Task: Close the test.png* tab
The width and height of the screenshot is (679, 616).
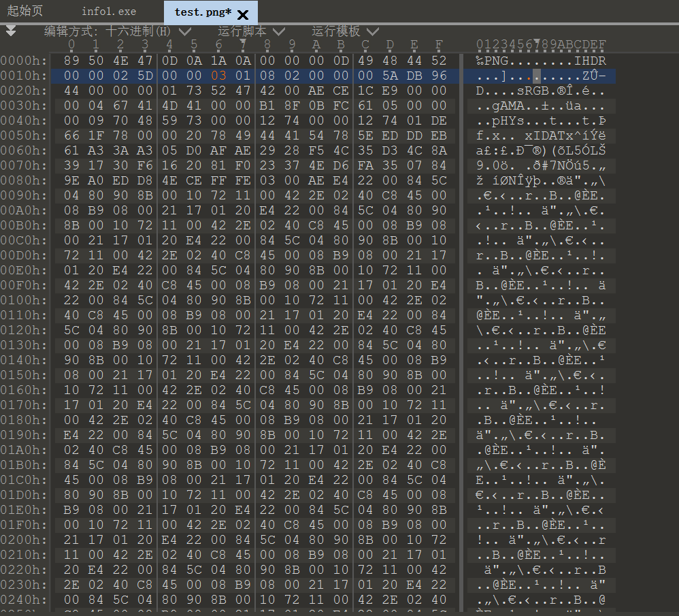Action: point(243,15)
